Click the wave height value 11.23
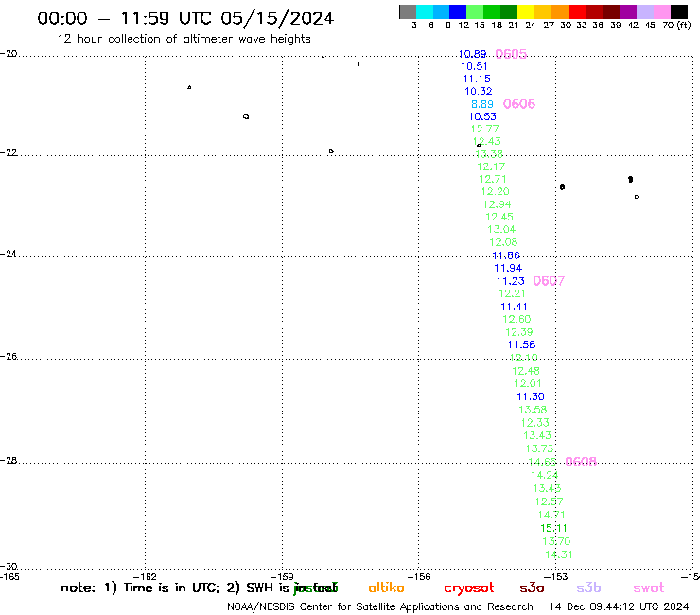The height and width of the screenshot is (615, 700). click(511, 281)
